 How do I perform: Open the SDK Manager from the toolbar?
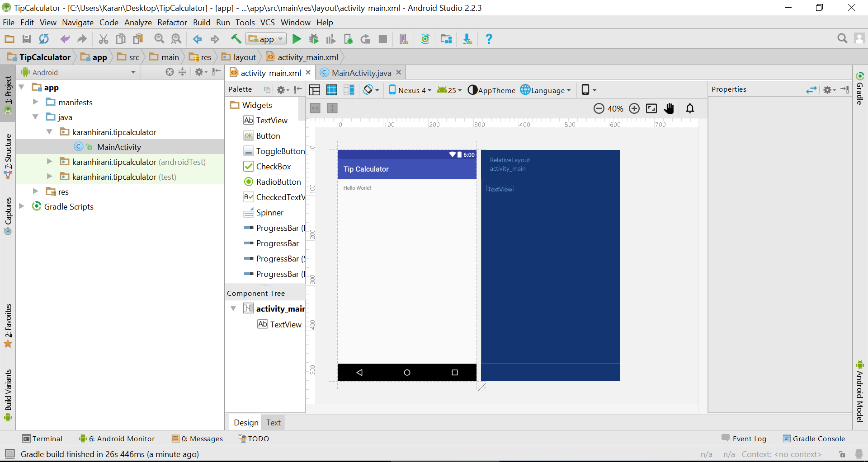(468, 39)
